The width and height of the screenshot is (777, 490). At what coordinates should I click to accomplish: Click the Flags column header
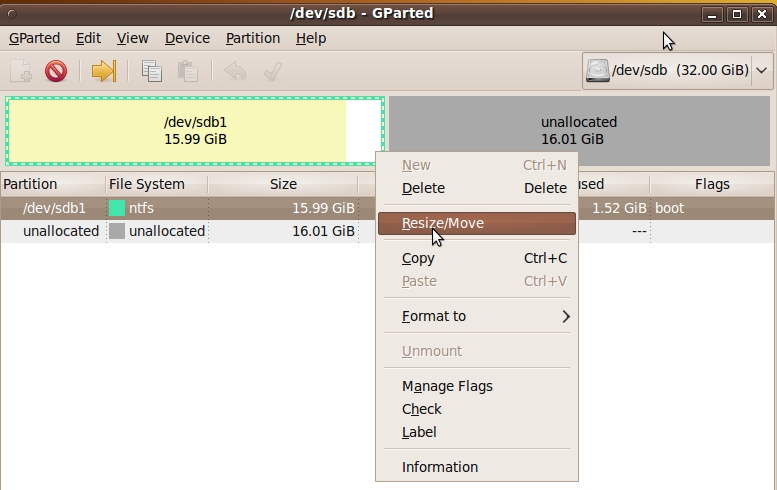[712, 184]
